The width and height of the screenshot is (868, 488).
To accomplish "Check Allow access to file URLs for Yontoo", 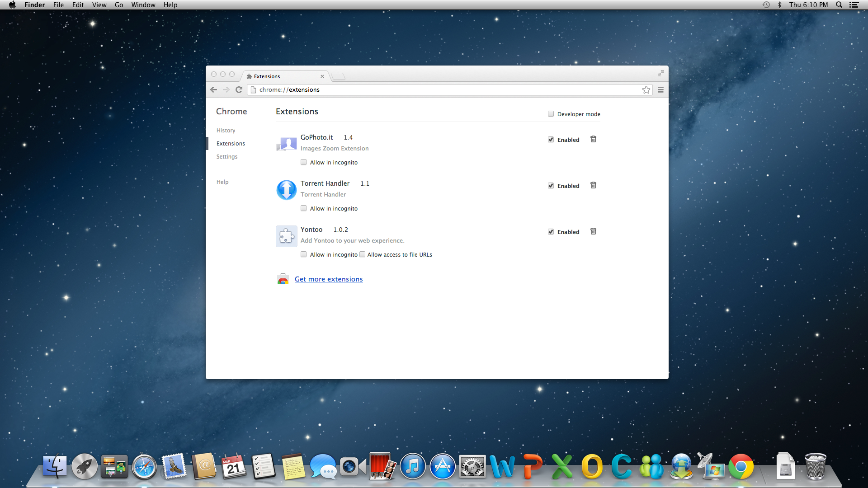I will point(362,254).
